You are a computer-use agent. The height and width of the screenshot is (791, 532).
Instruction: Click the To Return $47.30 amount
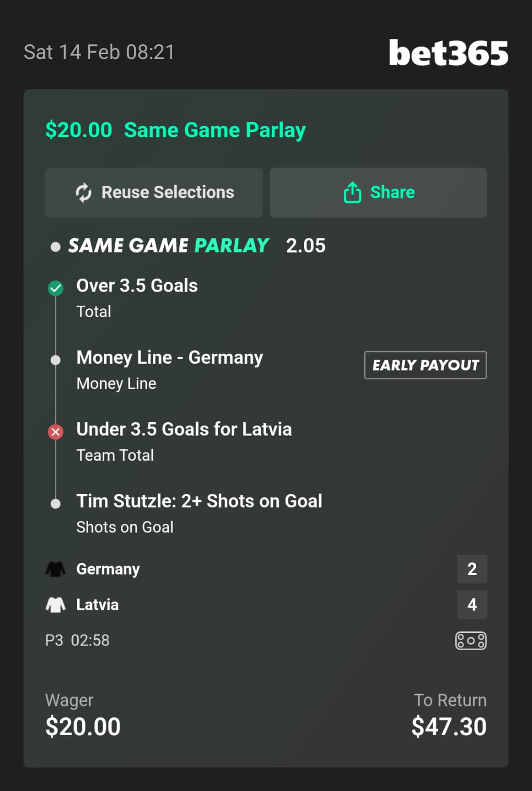click(449, 726)
